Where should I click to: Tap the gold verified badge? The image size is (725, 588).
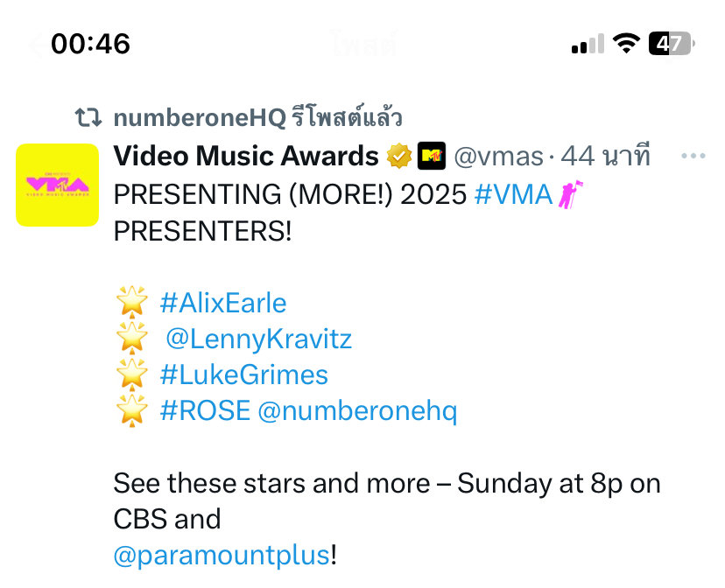[399, 156]
